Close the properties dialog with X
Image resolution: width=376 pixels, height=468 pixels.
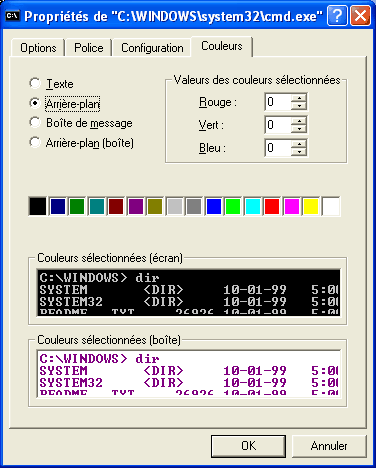[x=360, y=15]
